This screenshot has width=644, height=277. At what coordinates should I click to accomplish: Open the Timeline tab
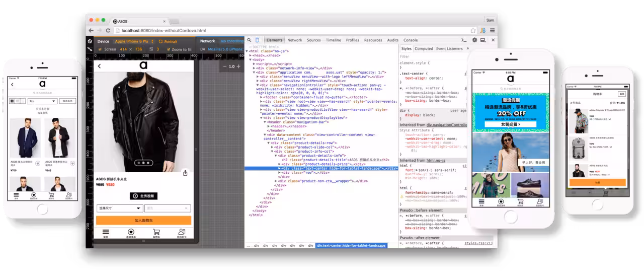click(334, 40)
